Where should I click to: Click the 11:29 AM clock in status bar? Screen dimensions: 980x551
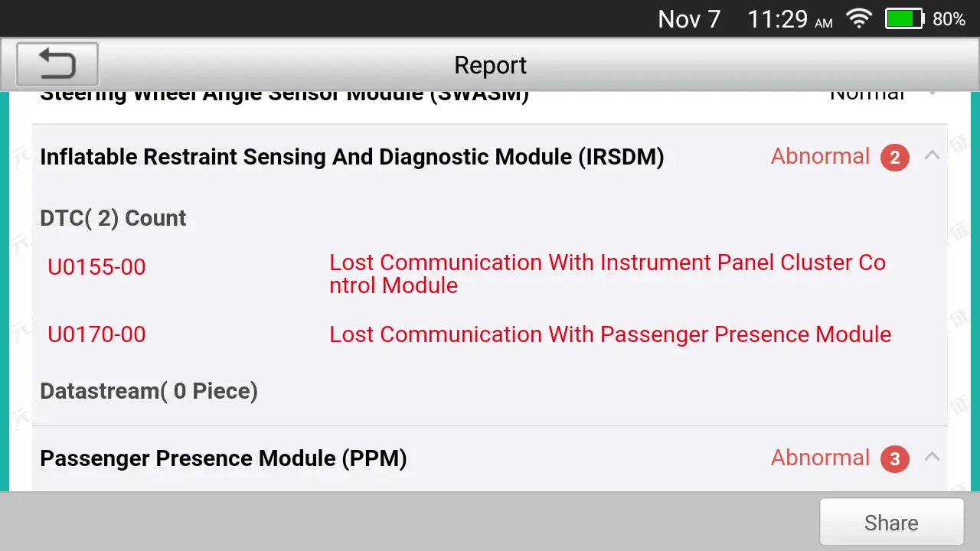[x=790, y=19]
